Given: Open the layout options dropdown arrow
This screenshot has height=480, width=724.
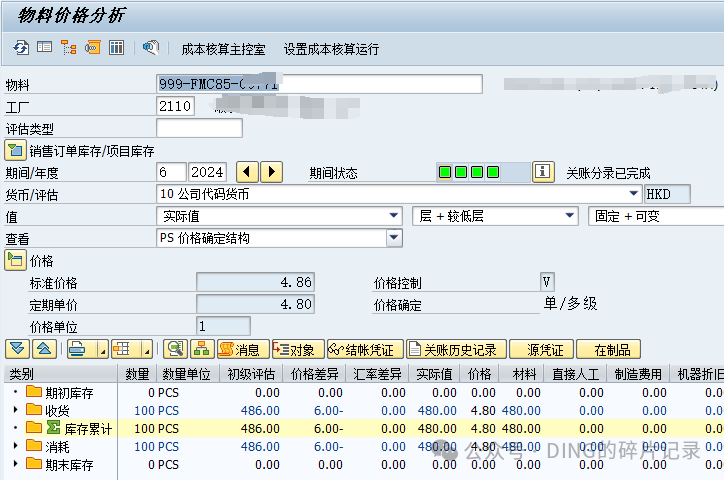Looking at the screenshot, I should pos(146,349).
